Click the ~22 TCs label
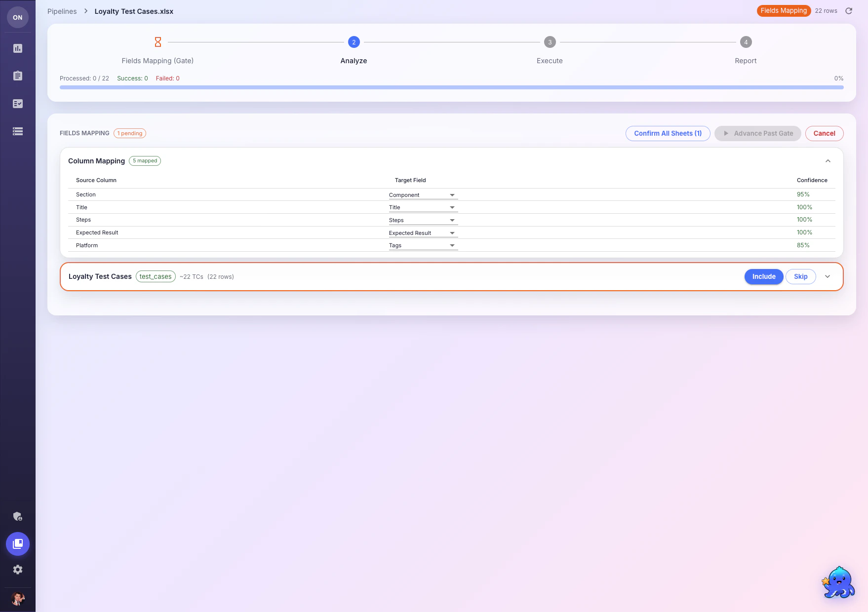 (x=192, y=277)
